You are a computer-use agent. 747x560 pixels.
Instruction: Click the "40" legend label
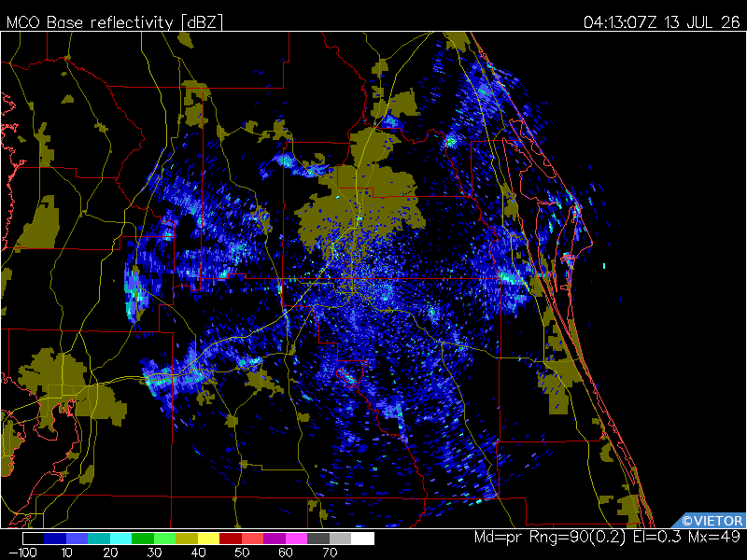click(x=198, y=553)
